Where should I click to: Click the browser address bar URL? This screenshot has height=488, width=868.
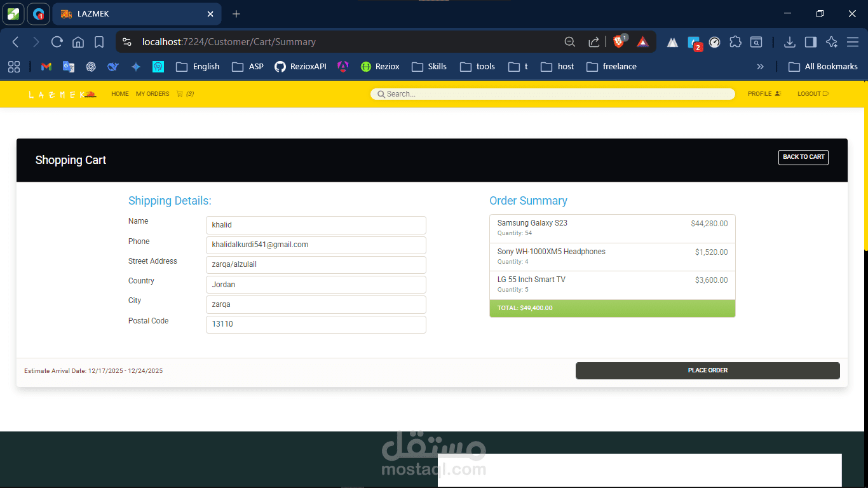229,42
